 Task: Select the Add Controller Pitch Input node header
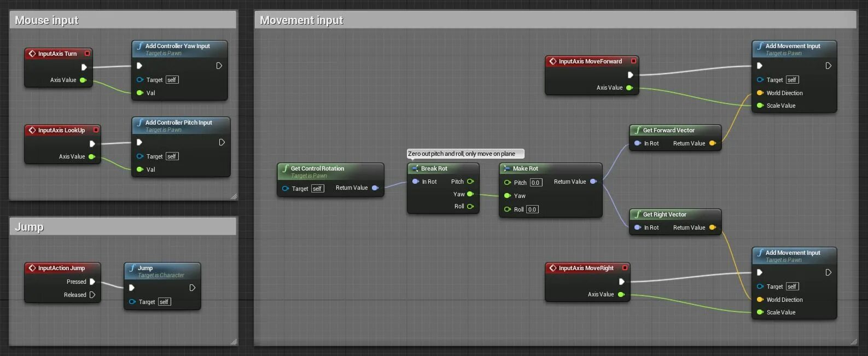(x=181, y=125)
